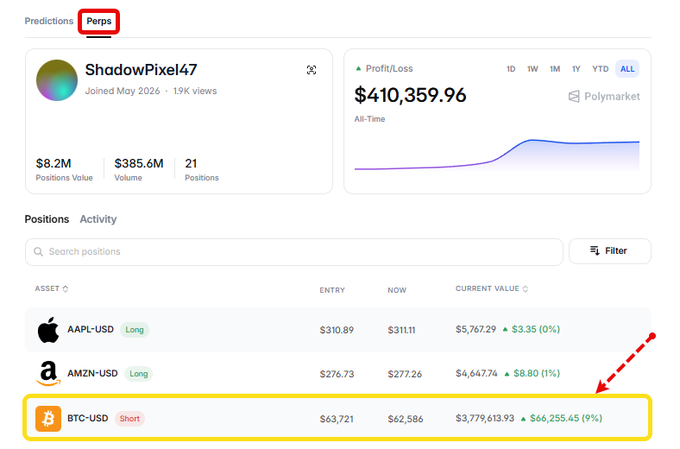Click the $5,767.29 current value
680x449 pixels.
476,329
